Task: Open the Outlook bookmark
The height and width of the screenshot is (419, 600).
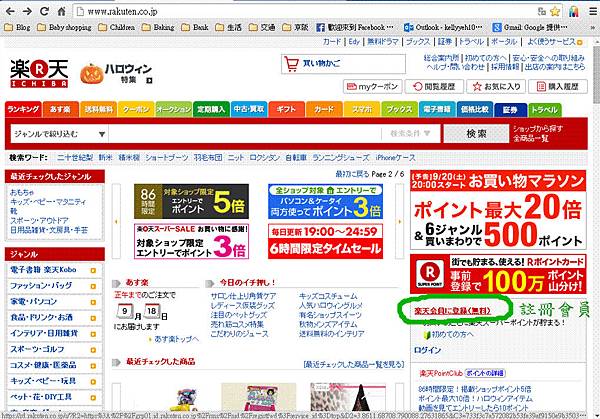Action: [x=444, y=27]
